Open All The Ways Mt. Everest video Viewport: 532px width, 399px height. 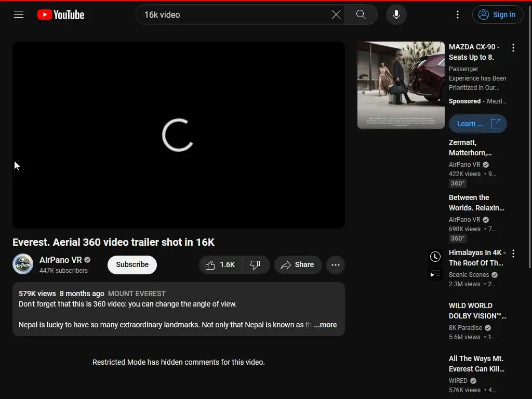[x=476, y=364]
